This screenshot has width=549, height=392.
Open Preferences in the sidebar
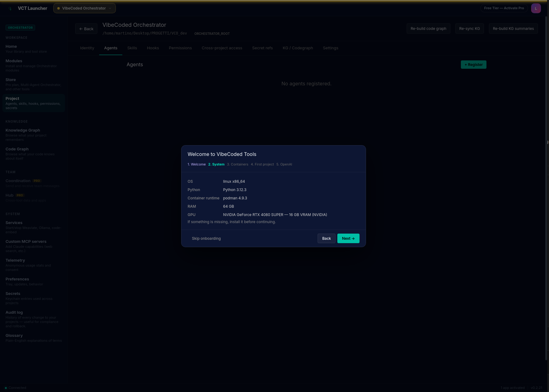pos(34,281)
